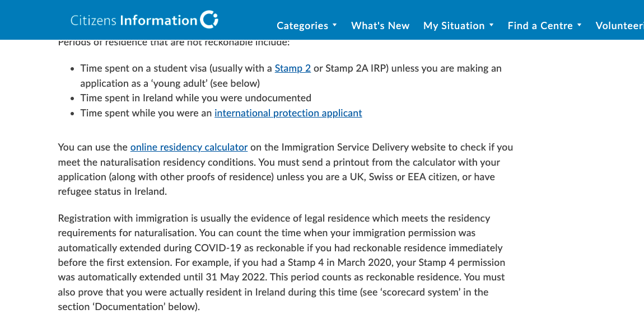The height and width of the screenshot is (328, 644).
Task: Follow the Stamp 2 link
Action: [x=293, y=68]
